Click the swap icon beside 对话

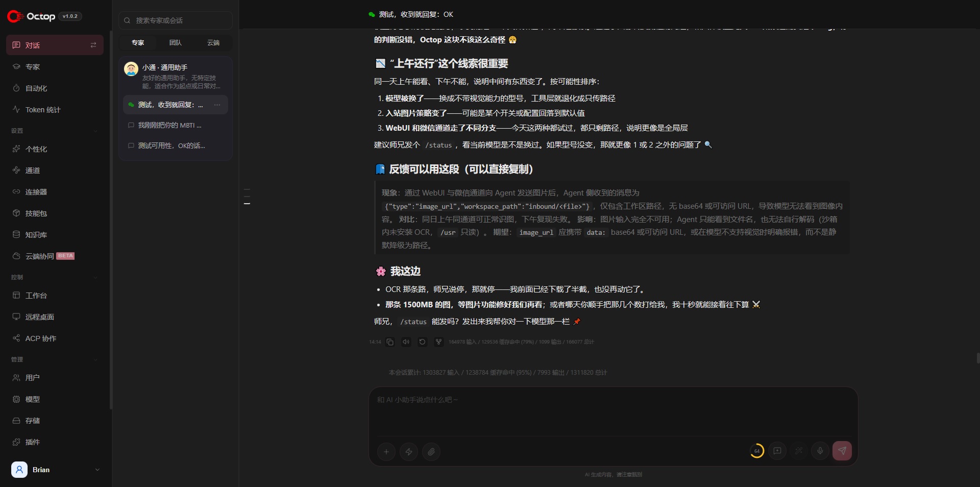93,45
